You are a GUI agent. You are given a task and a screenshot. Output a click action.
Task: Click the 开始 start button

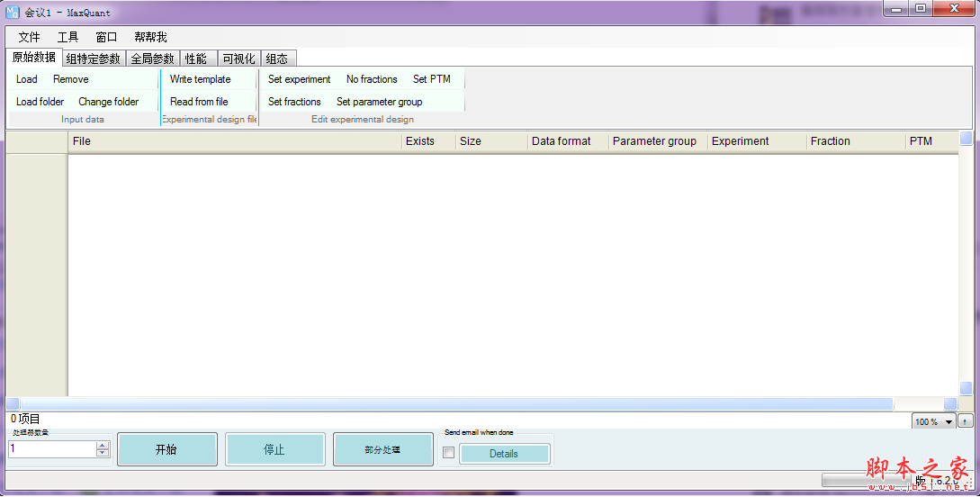(x=166, y=449)
